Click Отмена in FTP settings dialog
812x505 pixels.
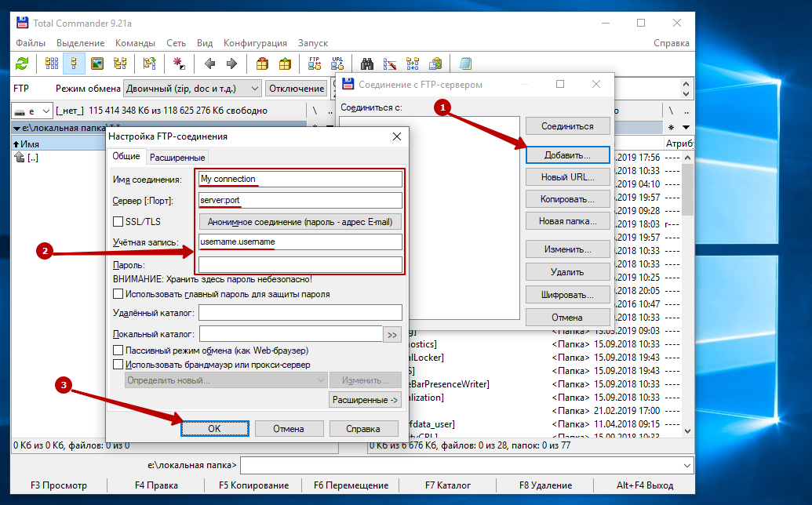click(289, 428)
